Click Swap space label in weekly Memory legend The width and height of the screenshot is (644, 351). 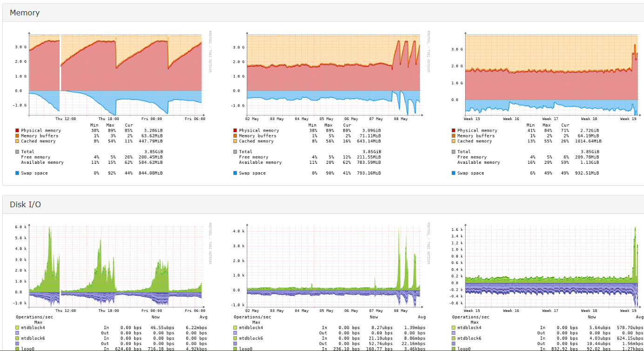(x=252, y=173)
